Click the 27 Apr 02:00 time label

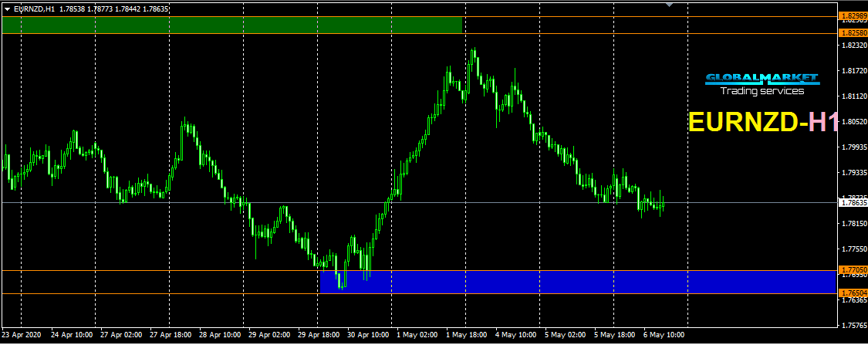pos(121,335)
